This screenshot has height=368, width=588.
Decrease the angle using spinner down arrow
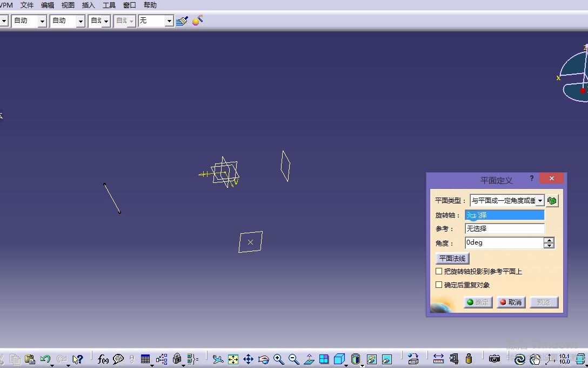[549, 246]
